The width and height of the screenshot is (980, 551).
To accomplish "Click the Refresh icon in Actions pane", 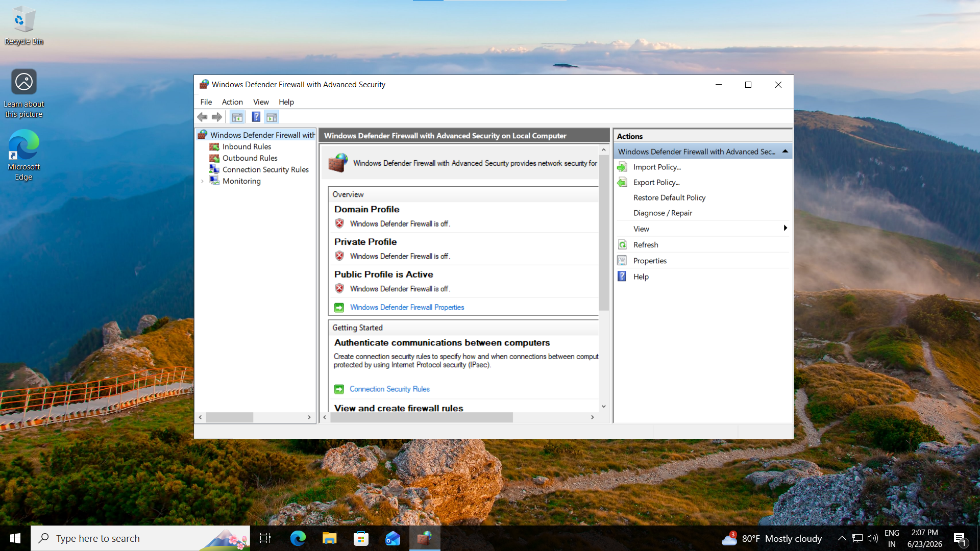I will (622, 245).
